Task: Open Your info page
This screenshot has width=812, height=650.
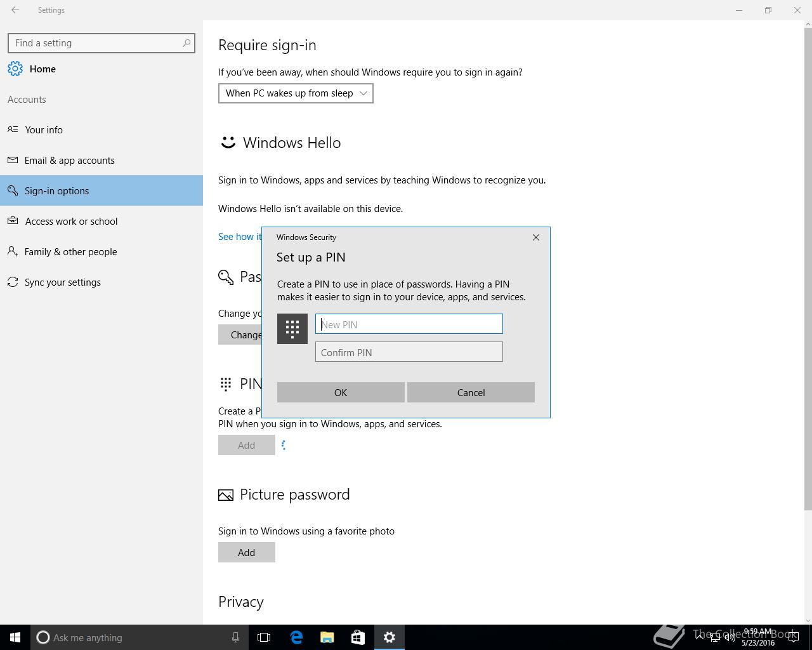Action: 101,129
